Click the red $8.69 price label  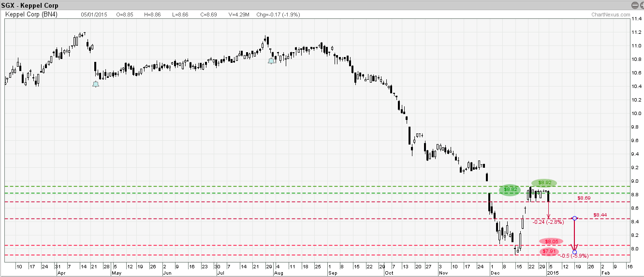coord(585,198)
